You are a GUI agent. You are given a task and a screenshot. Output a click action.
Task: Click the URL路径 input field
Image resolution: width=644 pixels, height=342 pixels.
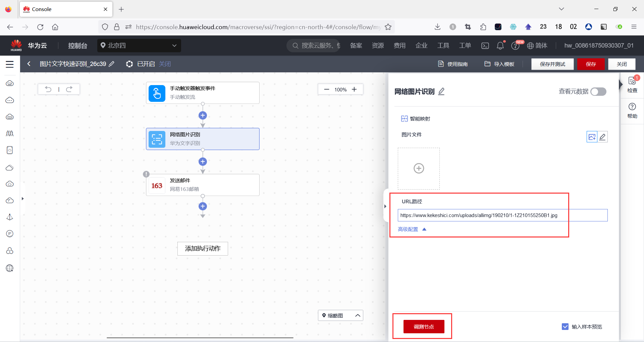[x=502, y=215]
